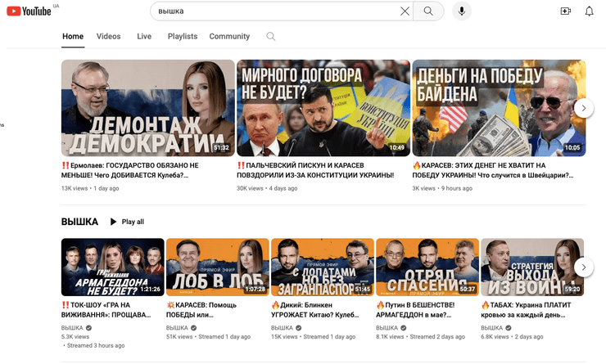Open the Community tab

[x=229, y=36]
